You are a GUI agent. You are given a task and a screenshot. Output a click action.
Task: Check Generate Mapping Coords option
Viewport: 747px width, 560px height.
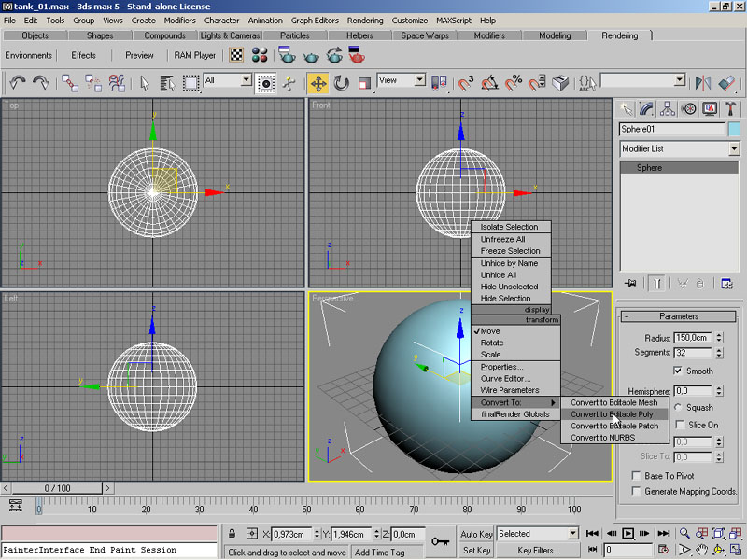click(637, 491)
